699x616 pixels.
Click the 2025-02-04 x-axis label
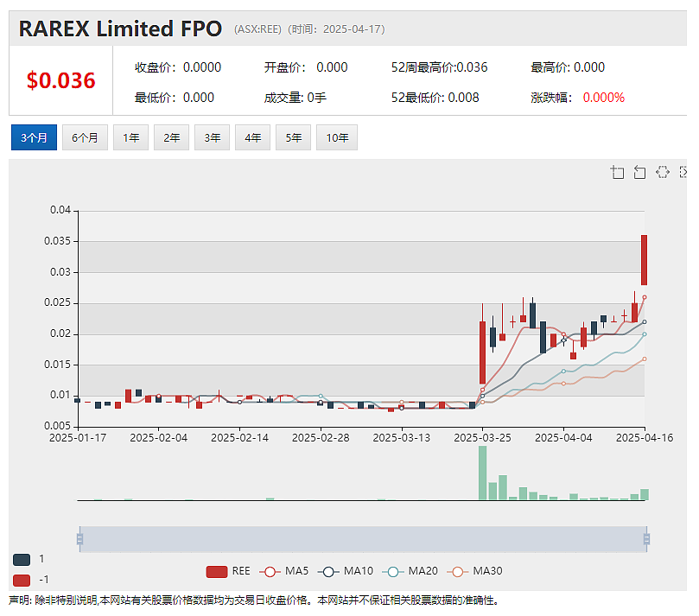[159, 438]
